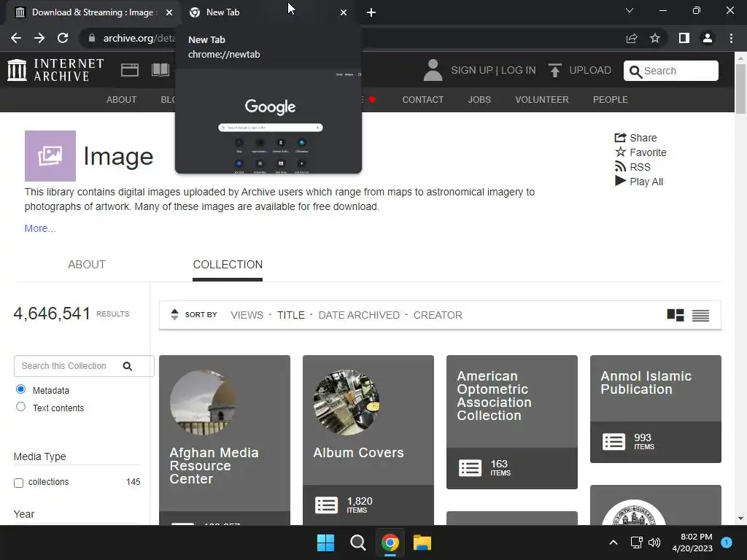Open the Web (Wayback) icon in the header
The image size is (747, 560).
coord(130,70)
